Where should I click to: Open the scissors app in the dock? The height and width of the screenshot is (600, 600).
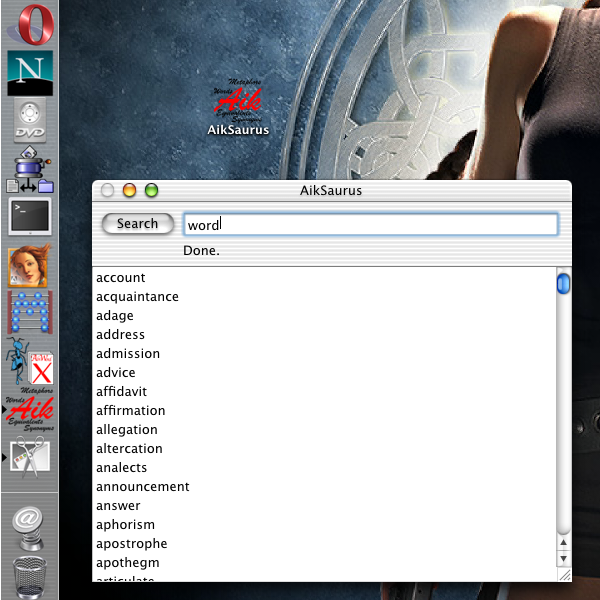click(x=30, y=459)
